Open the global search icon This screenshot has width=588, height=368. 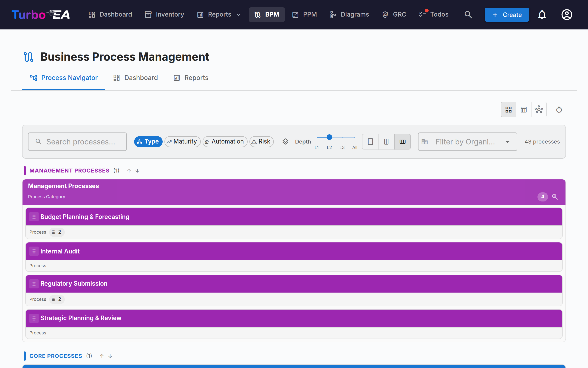(x=468, y=14)
